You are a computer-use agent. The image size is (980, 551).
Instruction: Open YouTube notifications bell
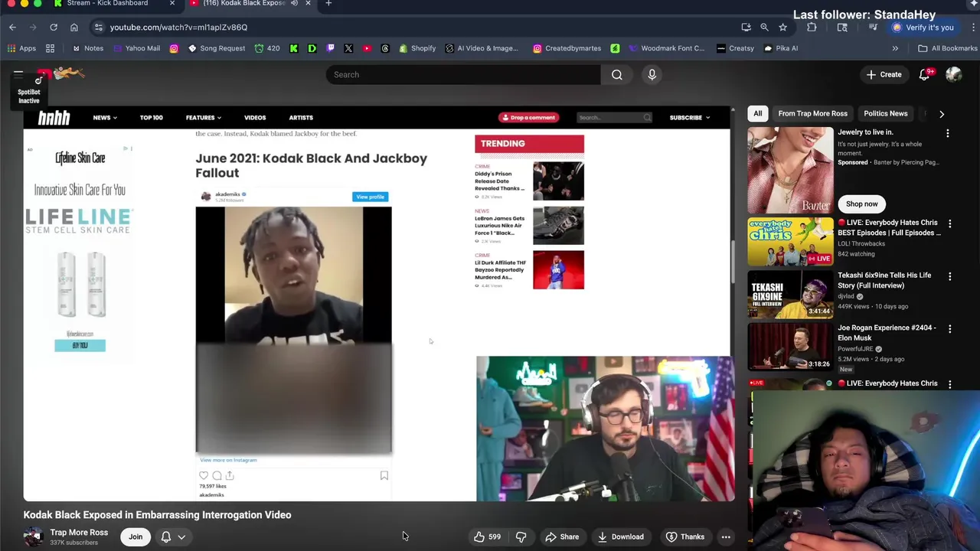coord(924,74)
